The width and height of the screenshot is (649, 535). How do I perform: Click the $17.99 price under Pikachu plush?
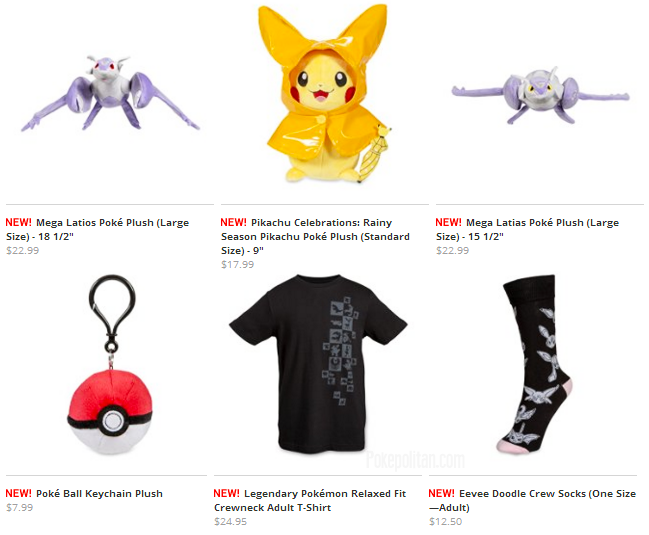point(238,264)
